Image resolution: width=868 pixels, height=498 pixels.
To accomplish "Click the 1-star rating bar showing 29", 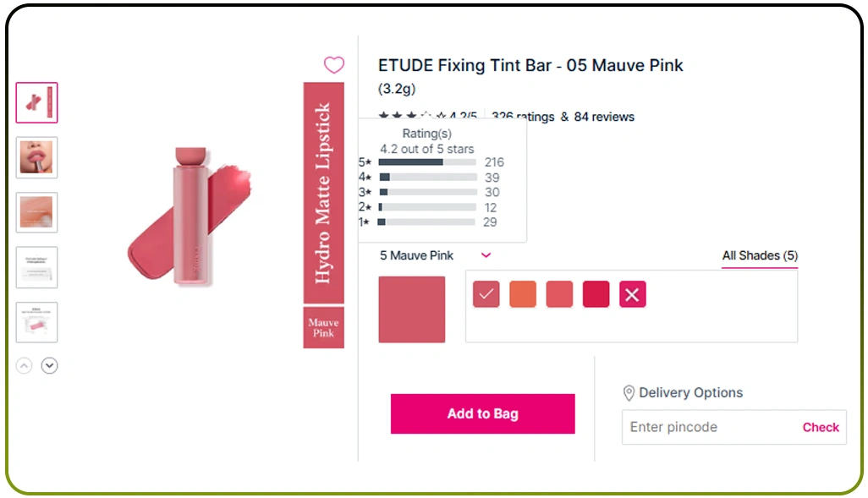I will (x=427, y=222).
